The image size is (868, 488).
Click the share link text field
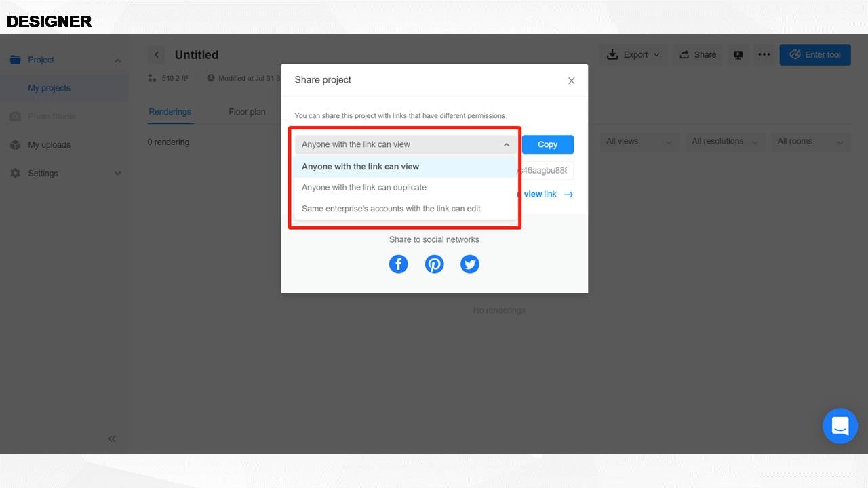[545, 171]
